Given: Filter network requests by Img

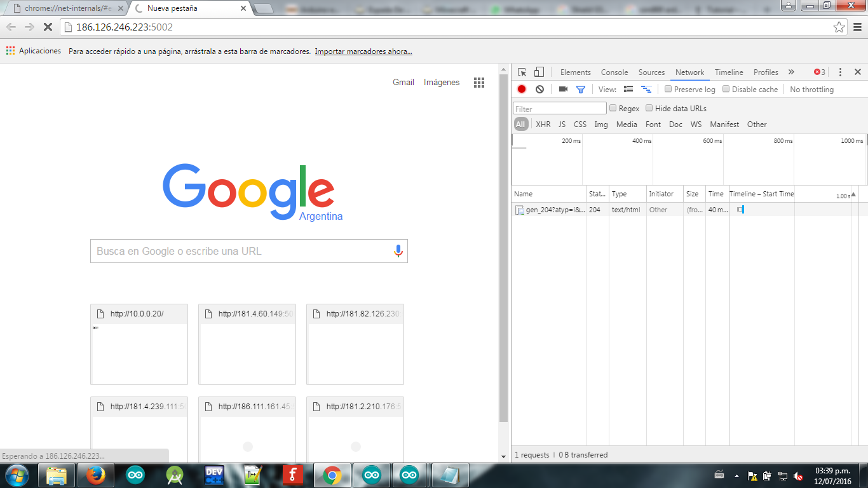Looking at the screenshot, I should [601, 125].
